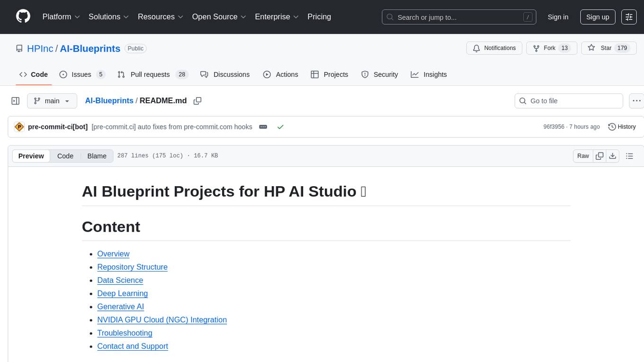Copy raw file contents
This screenshot has width=644, height=362.
(599, 156)
